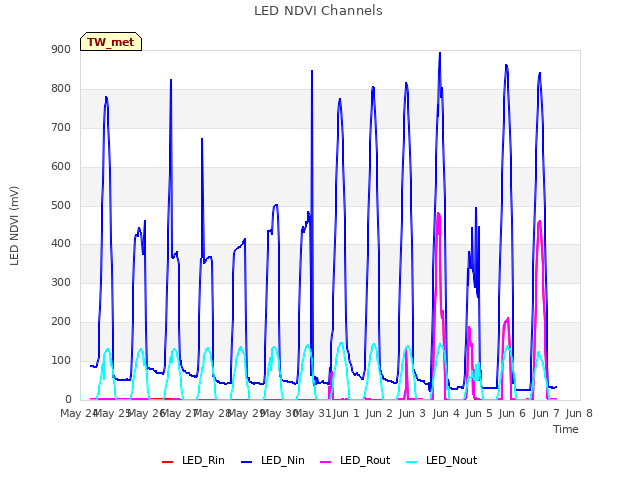This screenshot has width=640, height=480.
Task: Click the Jun 1 x-axis label
Action: (x=346, y=413)
